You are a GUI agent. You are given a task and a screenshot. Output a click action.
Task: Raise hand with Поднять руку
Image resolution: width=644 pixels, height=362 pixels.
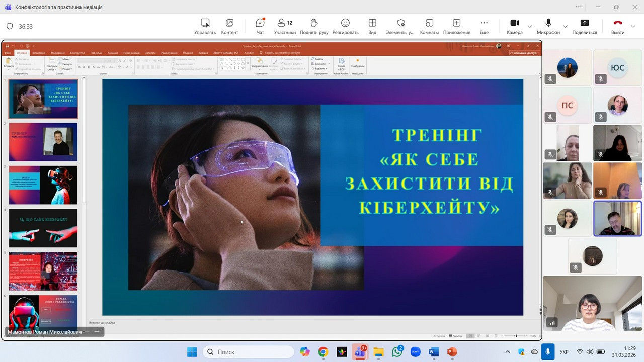314,26
